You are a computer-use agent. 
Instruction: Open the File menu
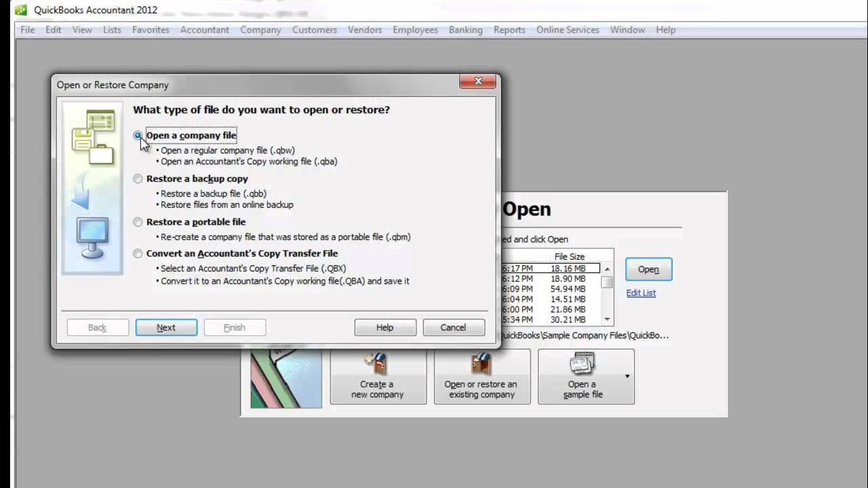tap(28, 30)
